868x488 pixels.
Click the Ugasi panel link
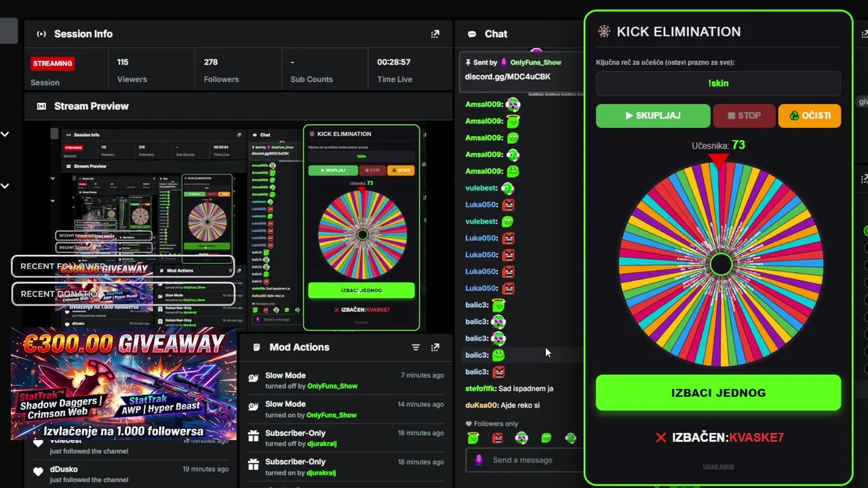(718, 466)
